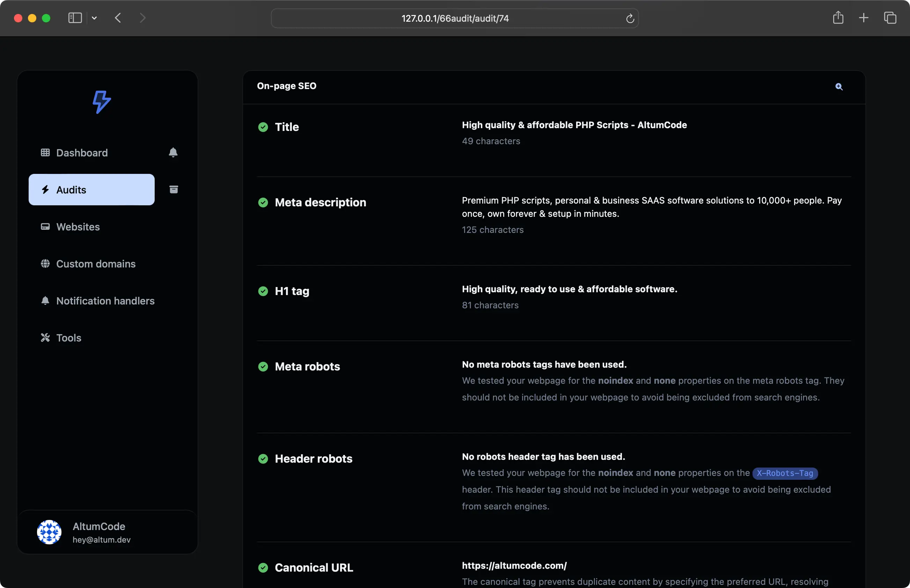Show the tab overview
This screenshot has height=588, width=910.
tap(890, 18)
